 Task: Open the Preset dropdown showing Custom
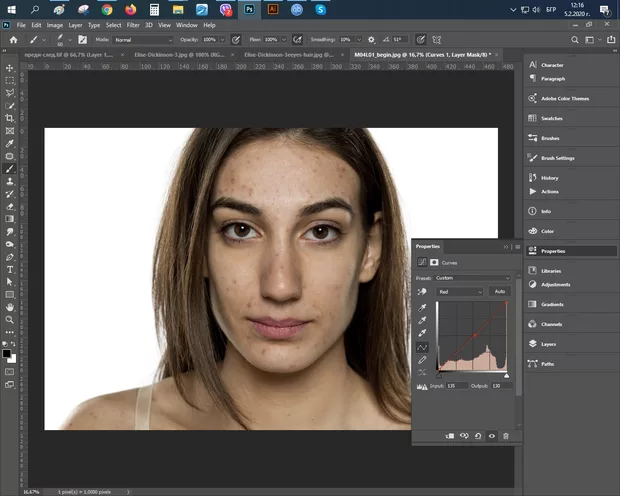pos(473,278)
